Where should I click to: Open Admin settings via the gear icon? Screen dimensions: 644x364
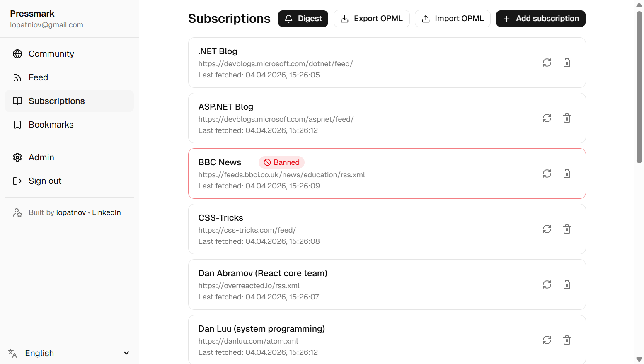[x=17, y=157]
